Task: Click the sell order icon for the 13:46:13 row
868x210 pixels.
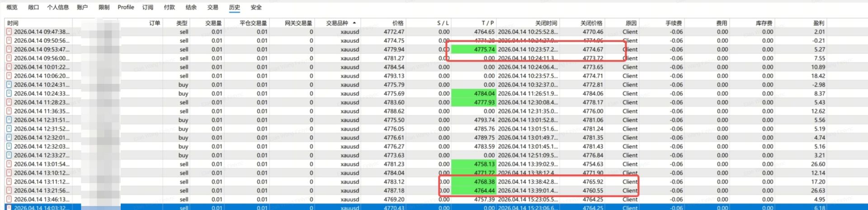Action: [9, 200]
